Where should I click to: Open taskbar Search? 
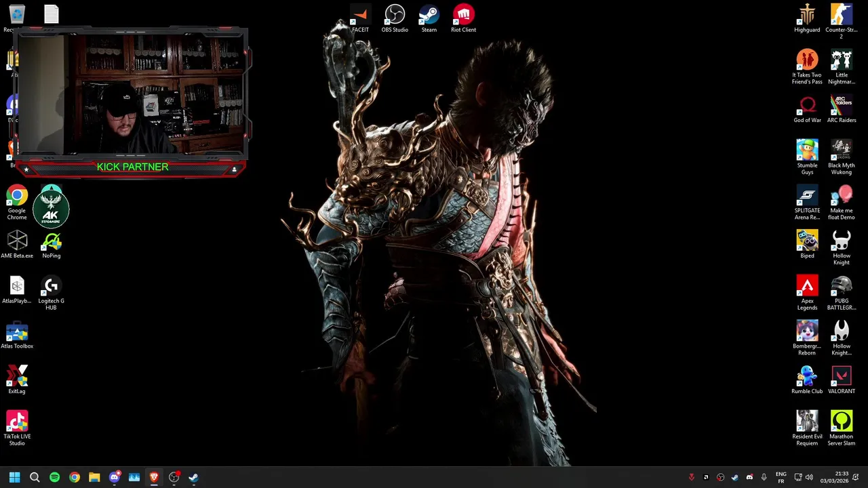[x=35, y=477]
